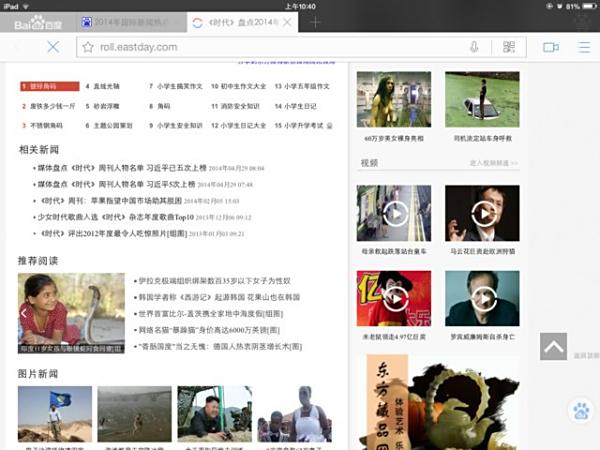
Task: Open news 习近平已五次上榜
Action: coord(122,168)
